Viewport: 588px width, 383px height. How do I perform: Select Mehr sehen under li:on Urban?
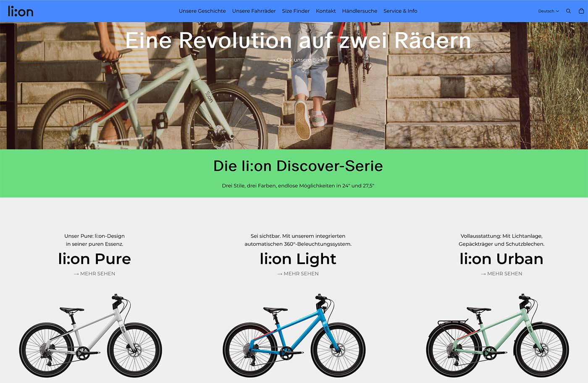pyautogui.click(x=501, y=274)
